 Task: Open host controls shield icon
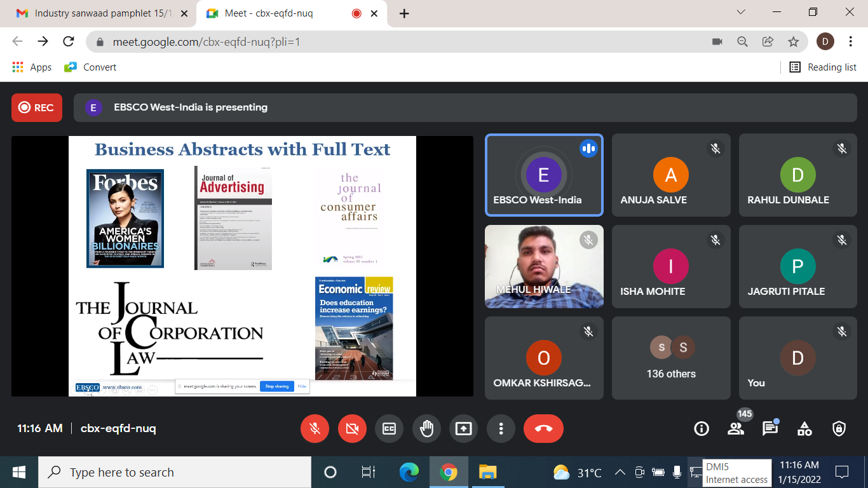click(839, 429)
